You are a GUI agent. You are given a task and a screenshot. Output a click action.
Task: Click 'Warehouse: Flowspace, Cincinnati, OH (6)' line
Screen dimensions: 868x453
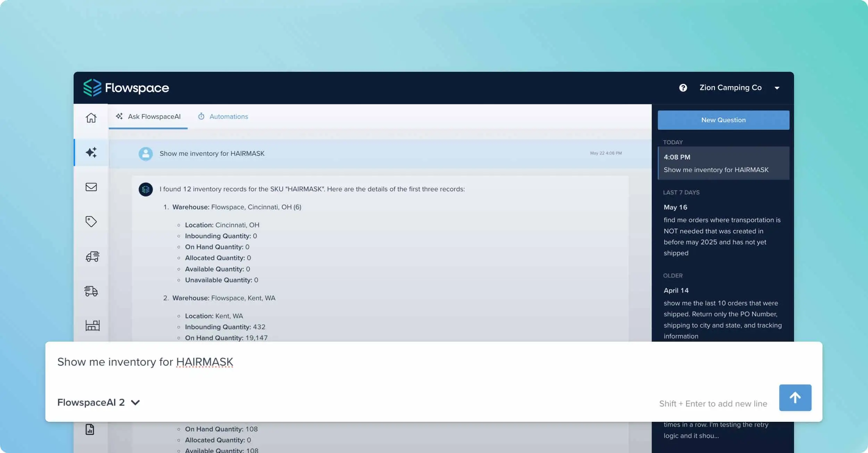[x=237, y=207]
